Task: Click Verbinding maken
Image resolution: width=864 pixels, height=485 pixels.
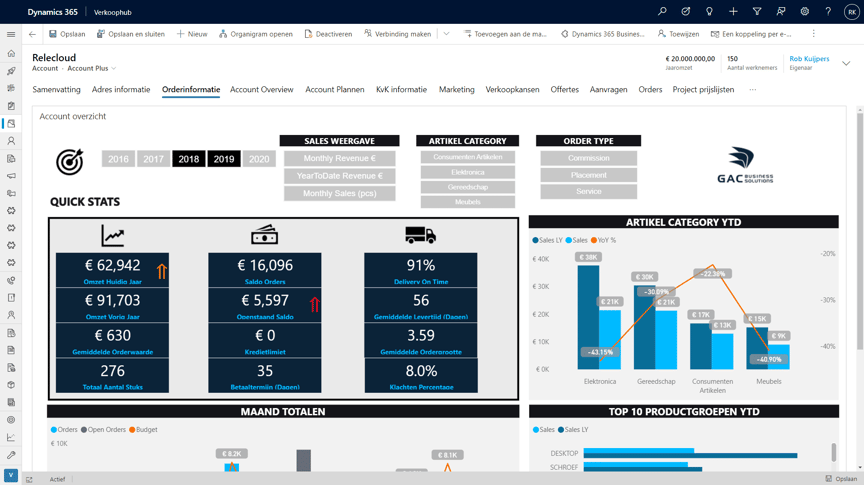Action: 397,34
